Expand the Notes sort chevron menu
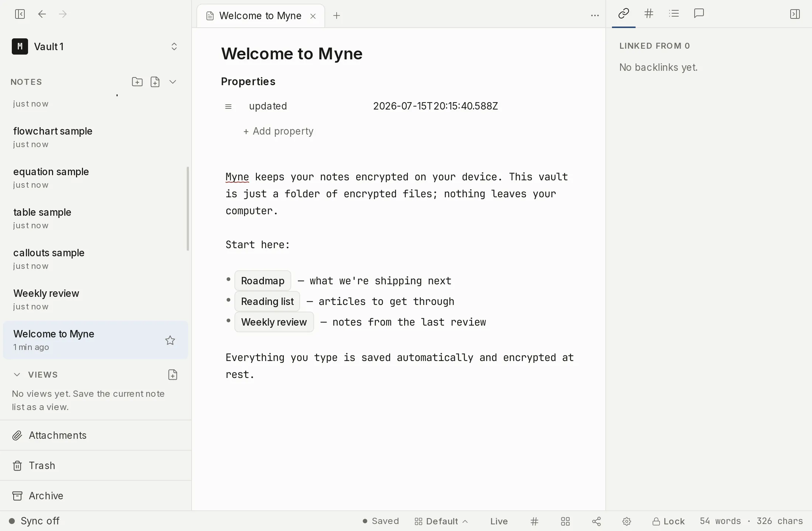This screenshot has width=812, height=531. coord(173,82)
